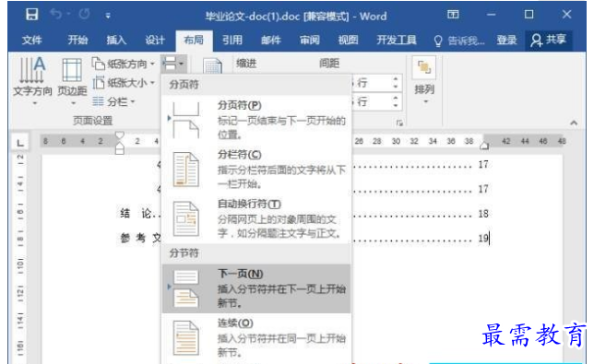This screenshot has width=594, height=364.
Task: Click the 共享 share button
Action: click(549, 40)
